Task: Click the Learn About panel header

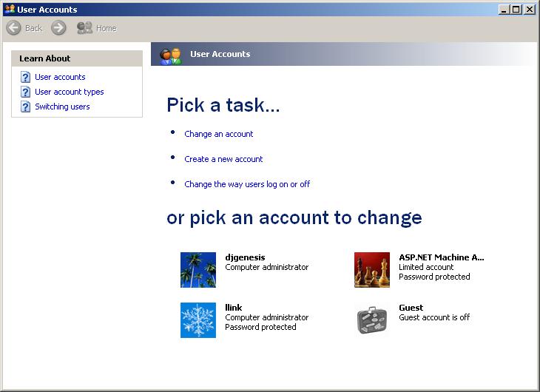Action: 77,58
